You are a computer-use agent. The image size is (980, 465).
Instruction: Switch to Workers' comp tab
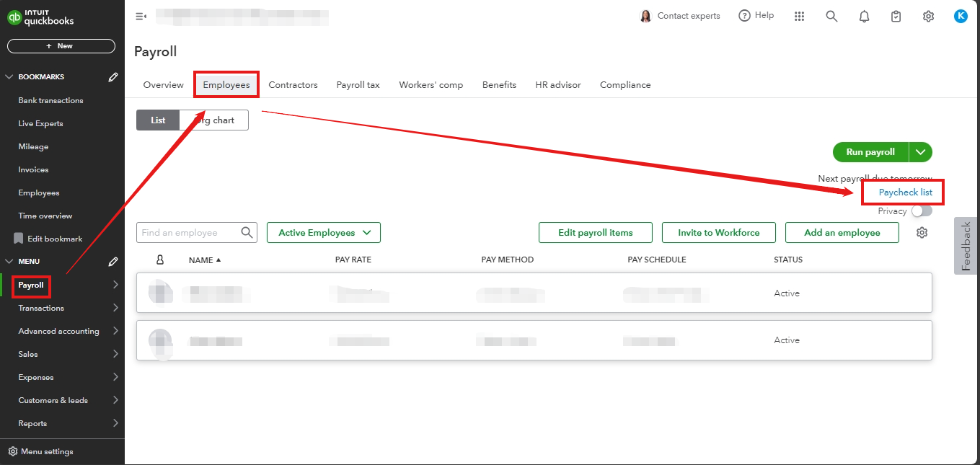click(x=431, y=85)
